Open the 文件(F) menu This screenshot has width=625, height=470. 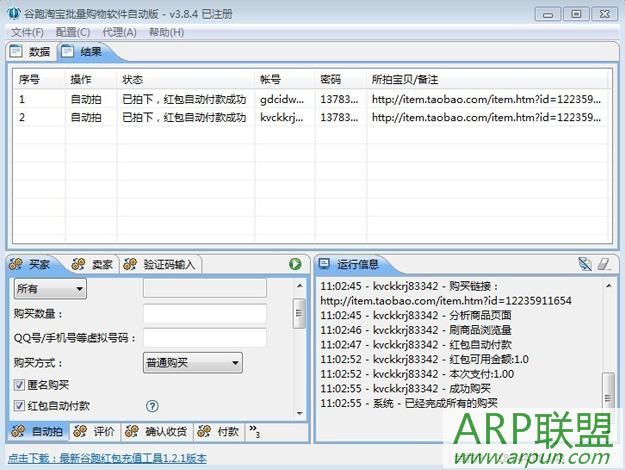[x=27, y=32]
